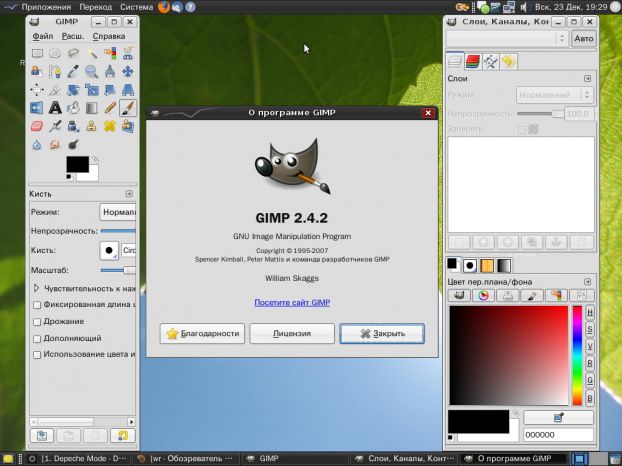Select the Dodge/Burn tool
The width and height of the screenshot is (622, 466).
pos(73,144)
